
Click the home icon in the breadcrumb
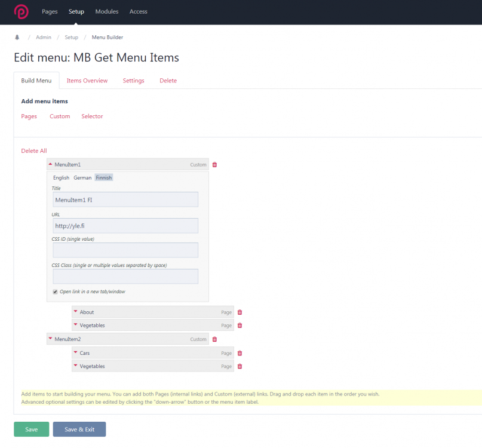tap(17, 37)
